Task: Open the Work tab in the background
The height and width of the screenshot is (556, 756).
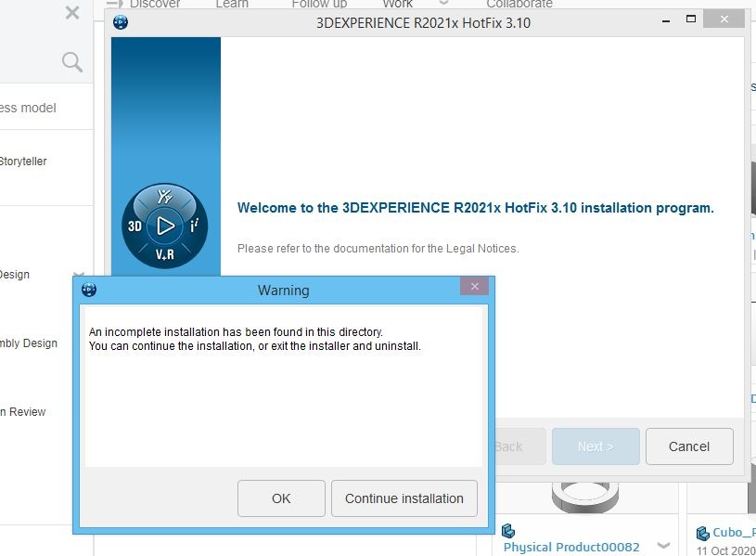Action: (397, 4)
